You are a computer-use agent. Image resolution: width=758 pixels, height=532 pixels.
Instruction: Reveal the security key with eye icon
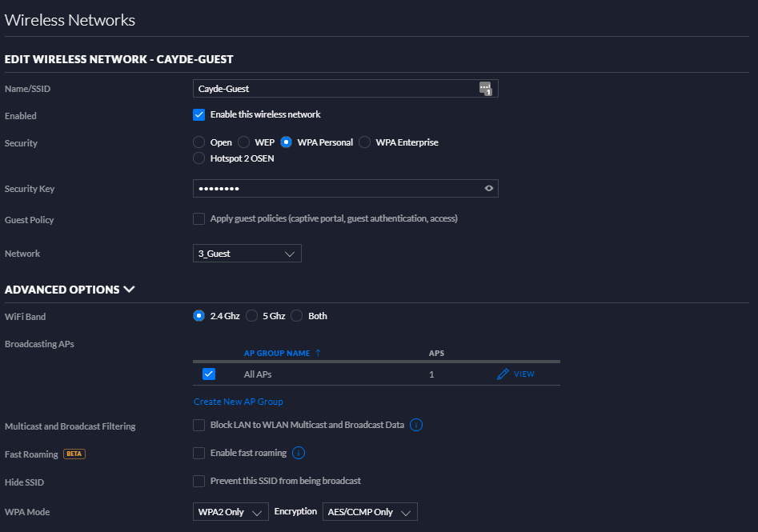(x=489, y=189)
